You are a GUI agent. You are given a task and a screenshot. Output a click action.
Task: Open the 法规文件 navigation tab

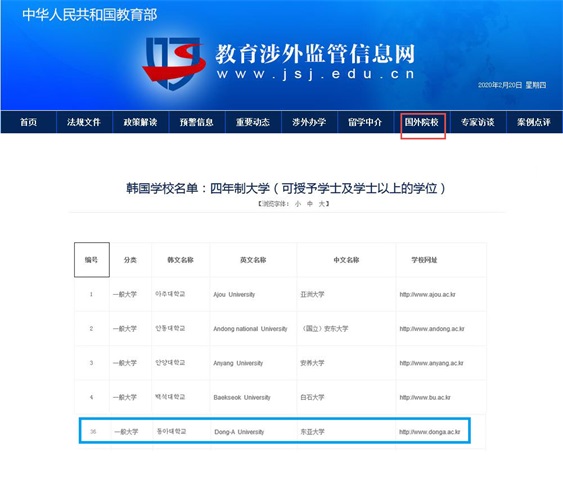[84, 122]
